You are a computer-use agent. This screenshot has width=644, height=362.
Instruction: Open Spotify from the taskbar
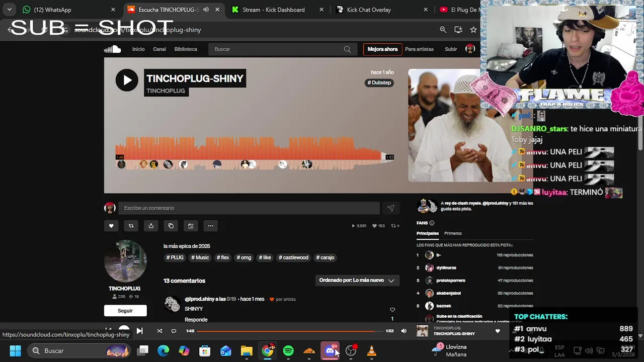coord(288,350)
